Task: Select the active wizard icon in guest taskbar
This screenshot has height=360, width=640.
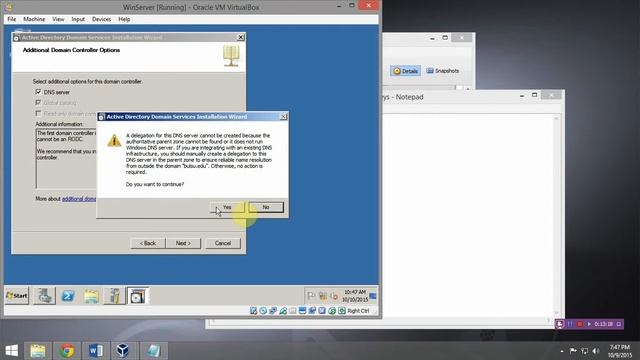Action: (x=138, y=296)
